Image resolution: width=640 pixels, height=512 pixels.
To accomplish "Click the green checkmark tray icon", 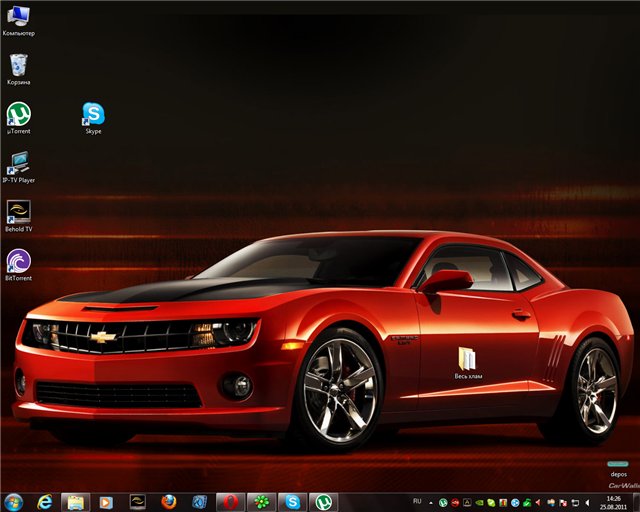I will (x=527, y=503).
